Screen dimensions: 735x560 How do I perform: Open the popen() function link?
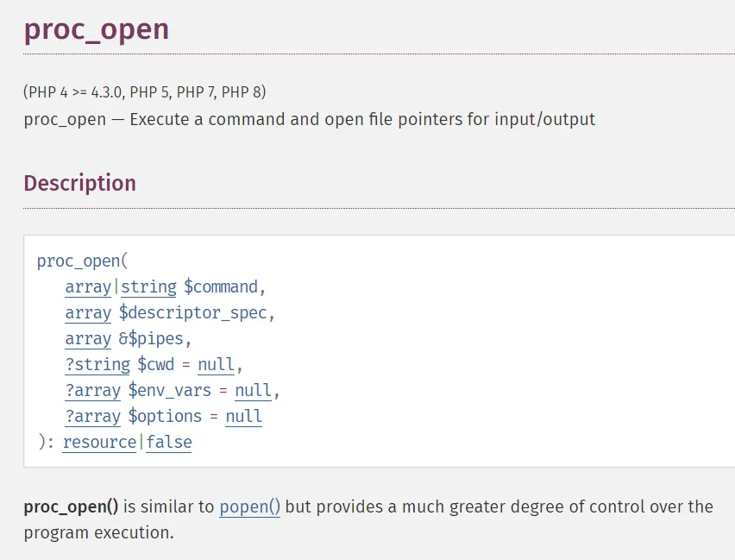point(249,507)
